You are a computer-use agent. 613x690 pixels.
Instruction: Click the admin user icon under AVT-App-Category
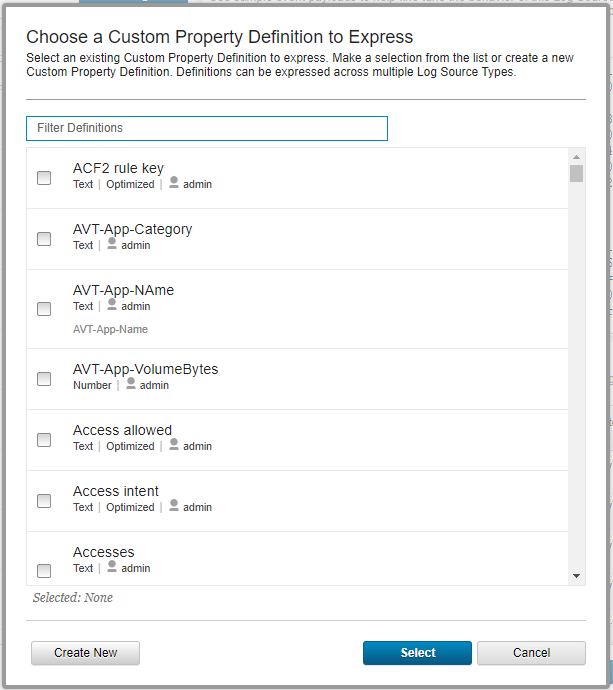click(x=112, y=244)
